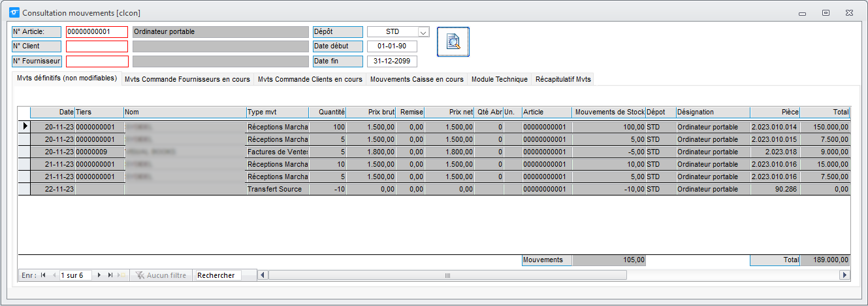
Task: Click new blank record navigation icon
Action: pos(121,275)
